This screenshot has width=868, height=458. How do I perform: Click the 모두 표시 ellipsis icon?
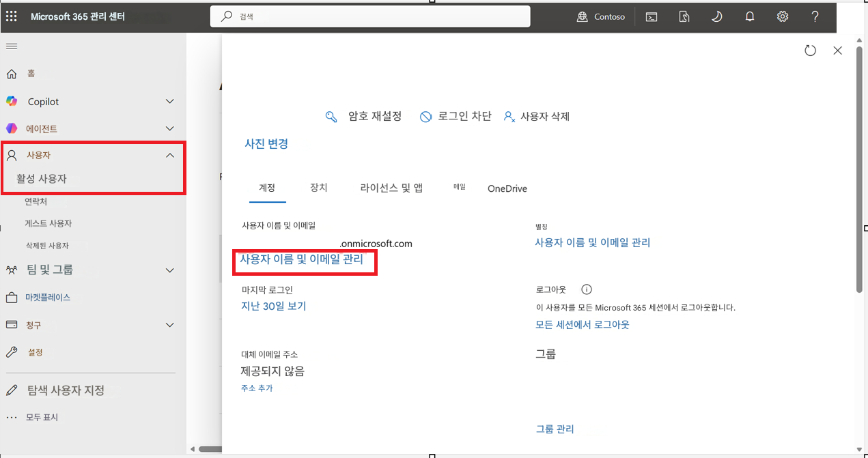(12, 417)
